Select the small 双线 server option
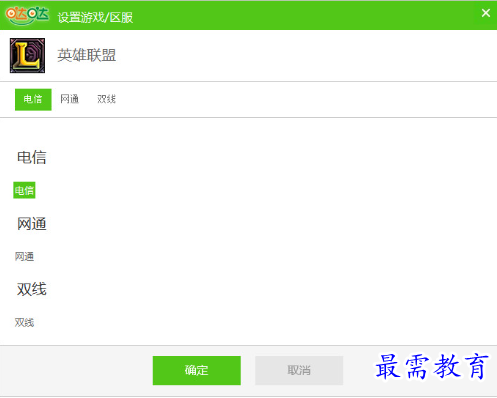 coord(24,322)
